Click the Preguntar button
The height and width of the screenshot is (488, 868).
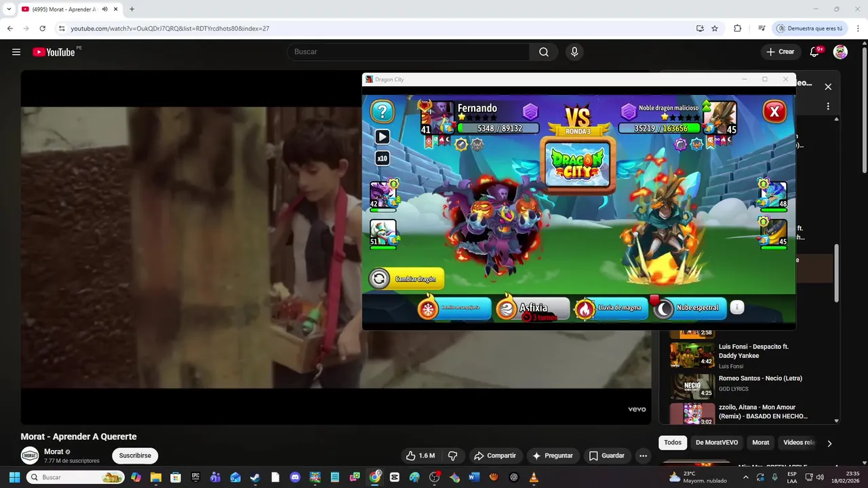point(553,455)
